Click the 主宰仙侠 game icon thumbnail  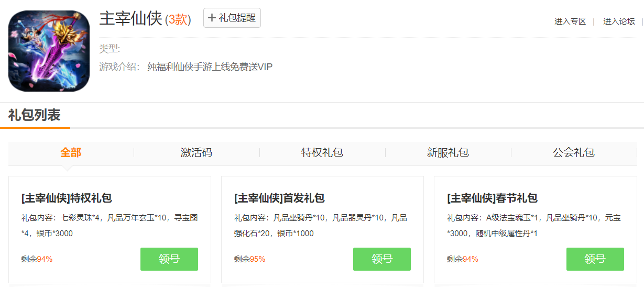pyautogui.click(x=49, y=51)
